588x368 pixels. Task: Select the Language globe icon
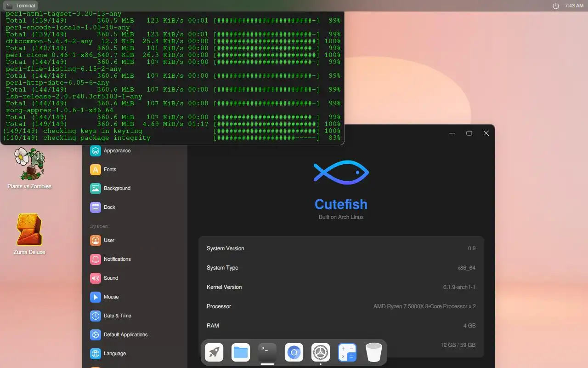click(96, 353)
